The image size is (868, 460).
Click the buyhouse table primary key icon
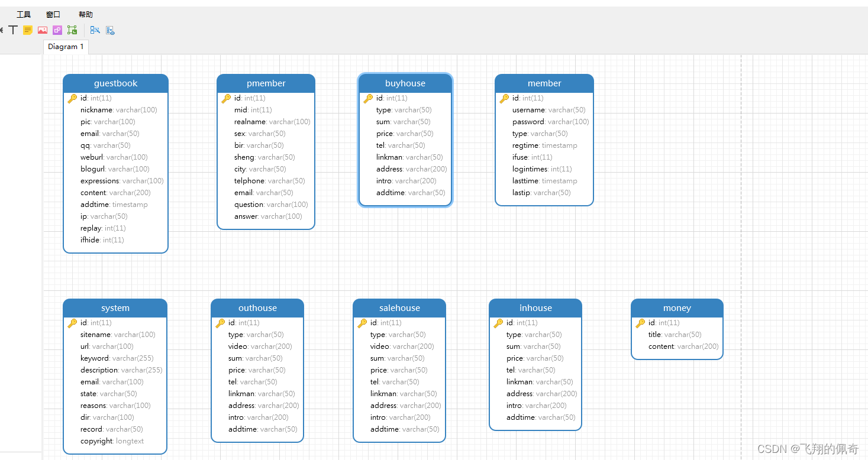[x=368, y=99]
